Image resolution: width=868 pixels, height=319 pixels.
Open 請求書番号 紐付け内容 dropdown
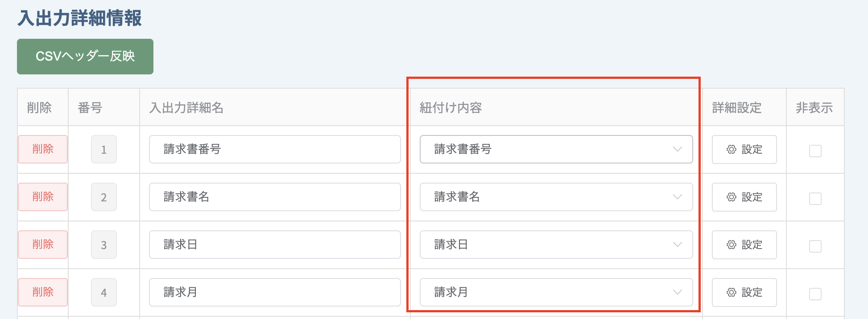point(556,149)
